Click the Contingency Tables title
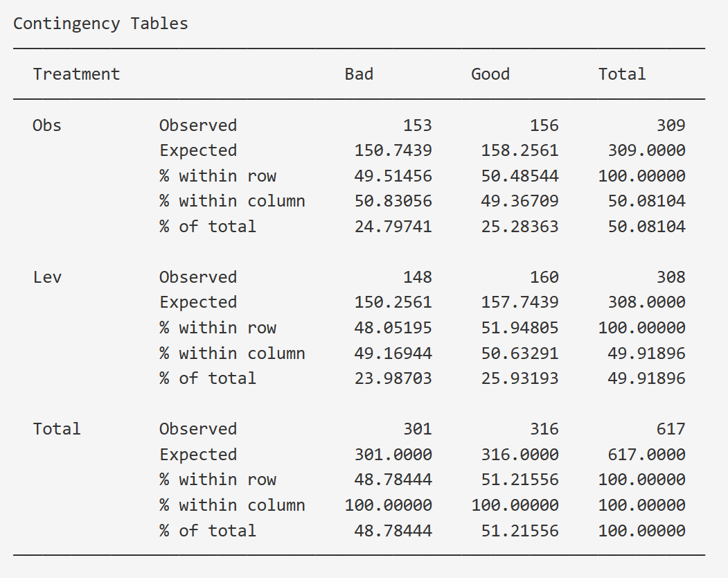728x578 pixels. [x=100, y=24]
